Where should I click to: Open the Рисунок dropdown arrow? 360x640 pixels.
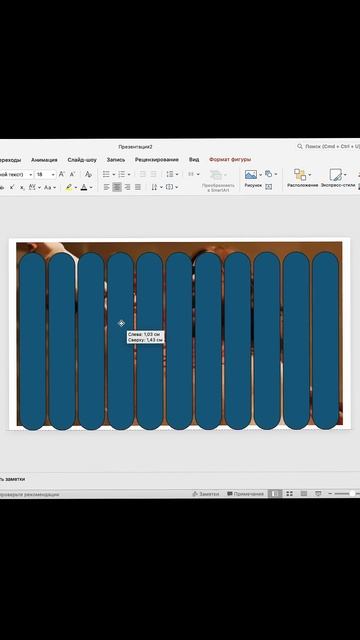pyautogui.click(x=260, y=175)
